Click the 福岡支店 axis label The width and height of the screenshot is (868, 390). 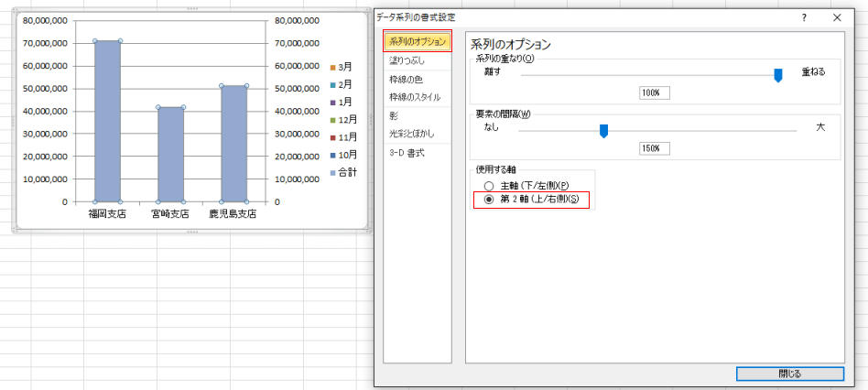tap(107, 214)
